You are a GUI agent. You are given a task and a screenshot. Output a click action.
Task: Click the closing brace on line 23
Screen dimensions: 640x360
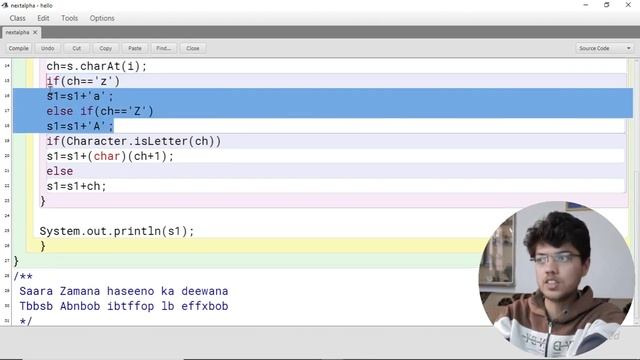pyautogui.click(x=43, y=201)
